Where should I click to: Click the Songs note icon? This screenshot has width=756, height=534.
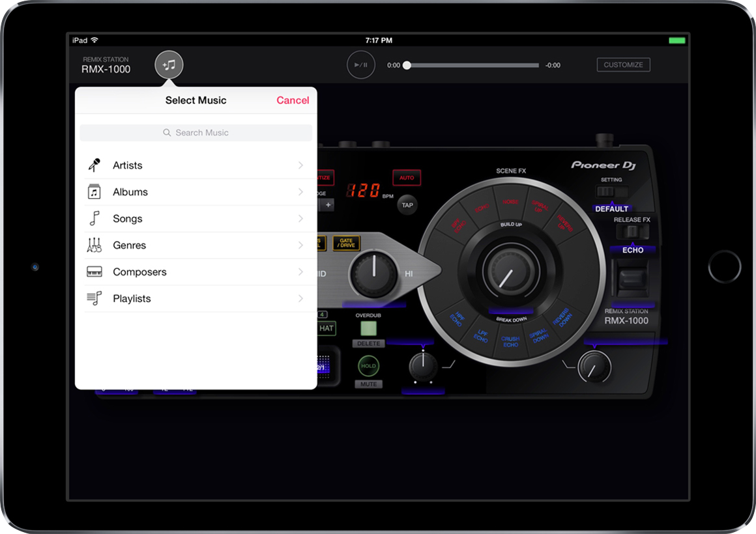(94, 218)
